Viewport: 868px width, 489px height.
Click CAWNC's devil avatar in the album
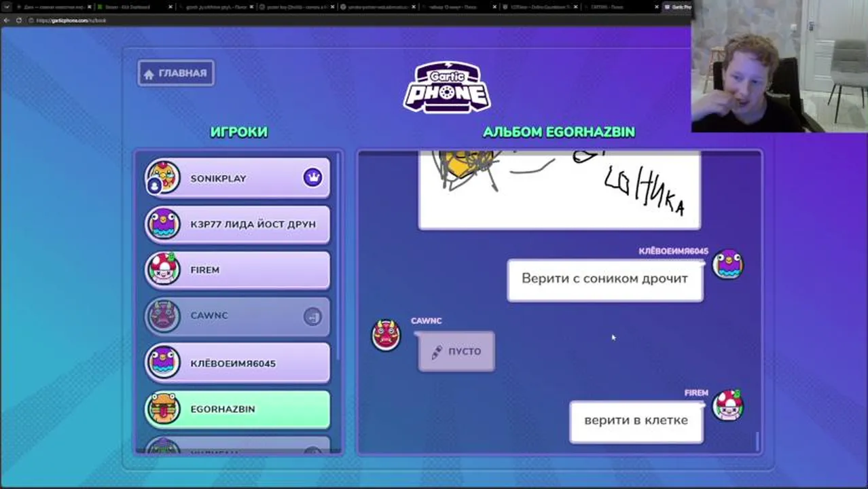(386, 335)
